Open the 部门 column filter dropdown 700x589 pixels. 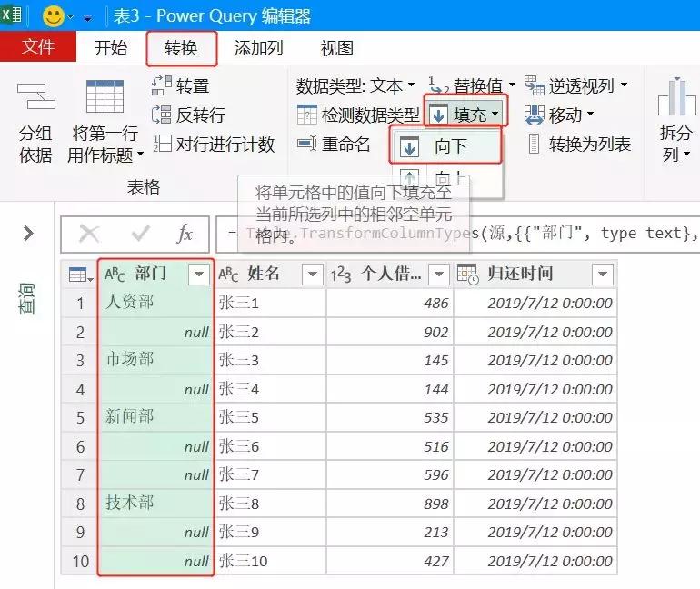coord(199,274)
